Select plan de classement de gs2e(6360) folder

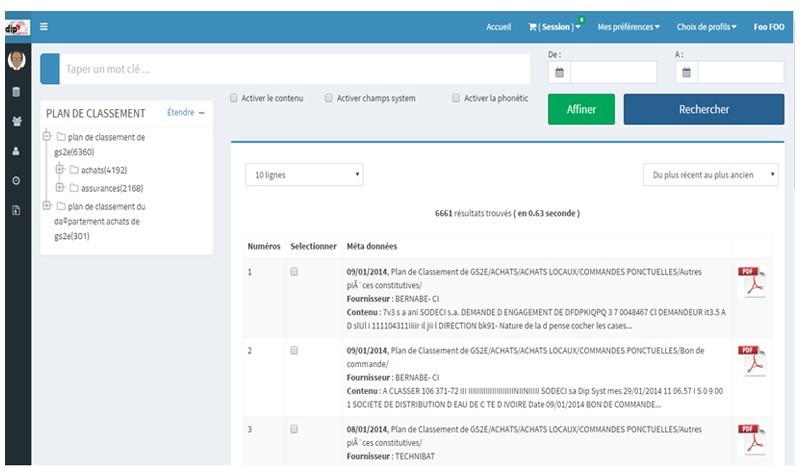tap(101, 144)
